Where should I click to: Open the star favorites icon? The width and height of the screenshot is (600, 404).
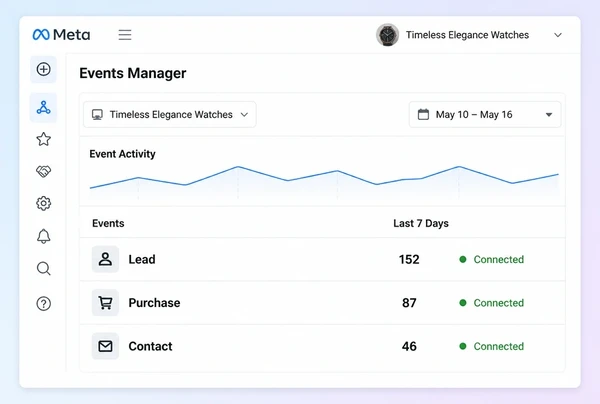44,139
